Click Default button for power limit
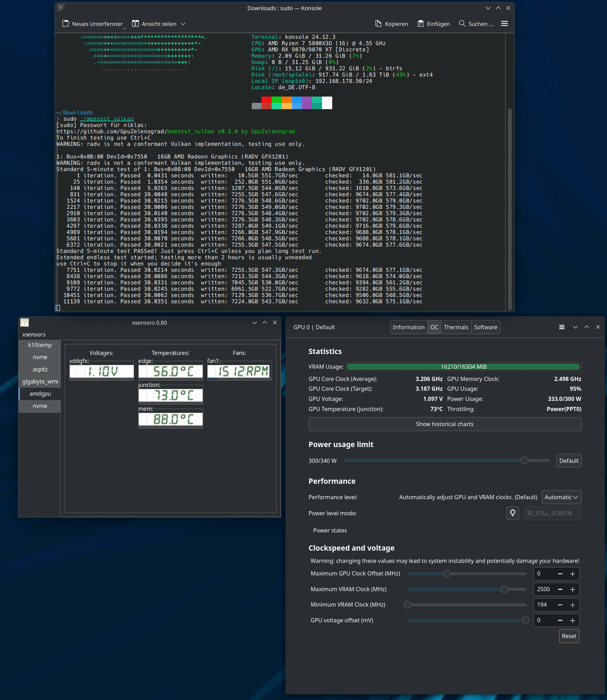607x700 pixels. coord(568,461)
